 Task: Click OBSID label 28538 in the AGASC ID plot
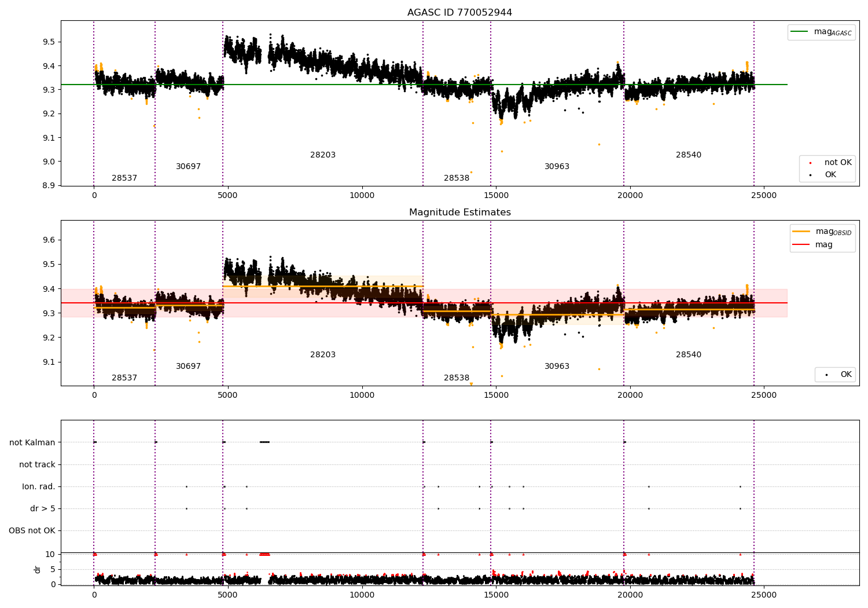tap(457, 178)
